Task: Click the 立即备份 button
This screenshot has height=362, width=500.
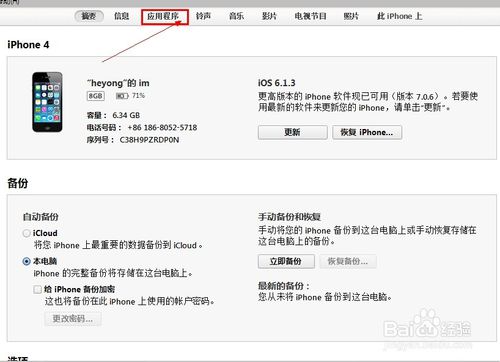Action: [286, 261]
